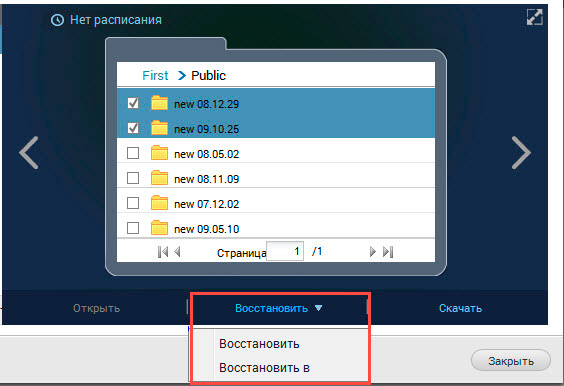564x386 pixels.
Task: Uncheck the new 09.10.25 checkbox
Action: click(x=133, y=128)
